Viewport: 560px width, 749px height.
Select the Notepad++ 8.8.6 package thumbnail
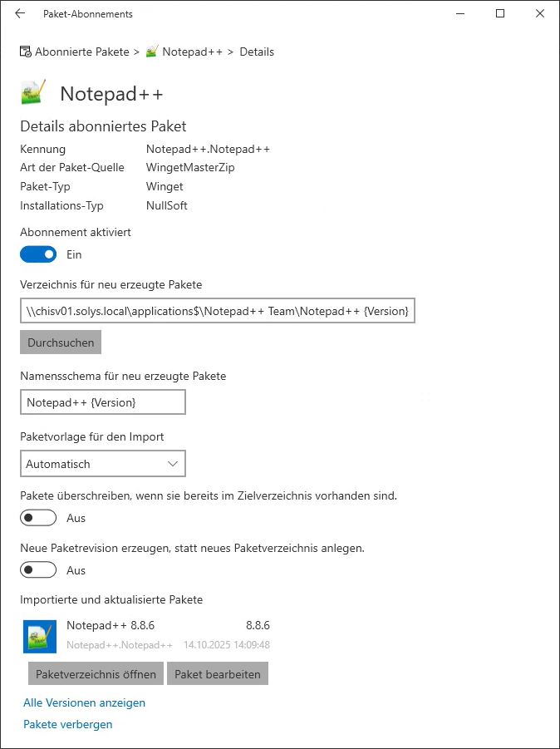tap(40, 637)
